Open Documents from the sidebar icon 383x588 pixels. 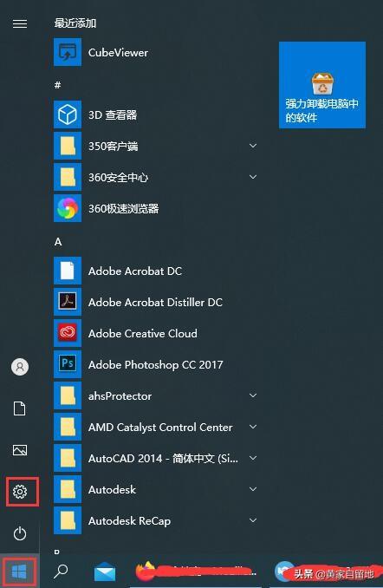pos(20,408)
